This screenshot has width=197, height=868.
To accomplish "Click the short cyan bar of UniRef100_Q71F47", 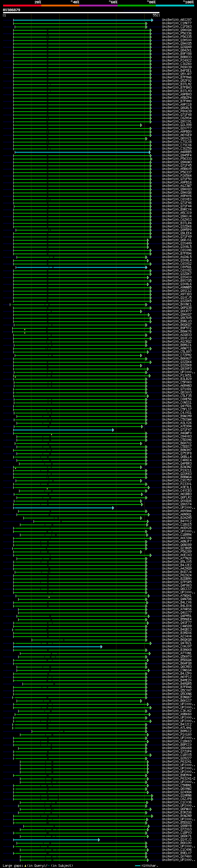I will tap(64, 430).
